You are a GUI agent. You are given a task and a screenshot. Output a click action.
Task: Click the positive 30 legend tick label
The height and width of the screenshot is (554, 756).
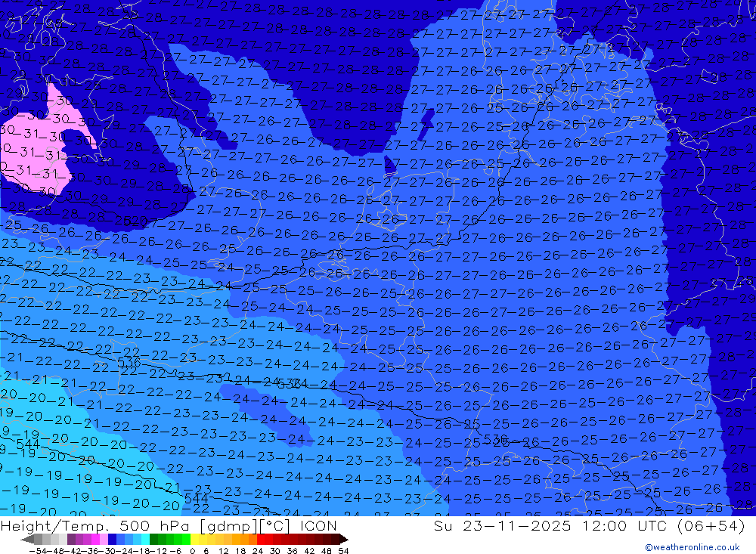275,551
